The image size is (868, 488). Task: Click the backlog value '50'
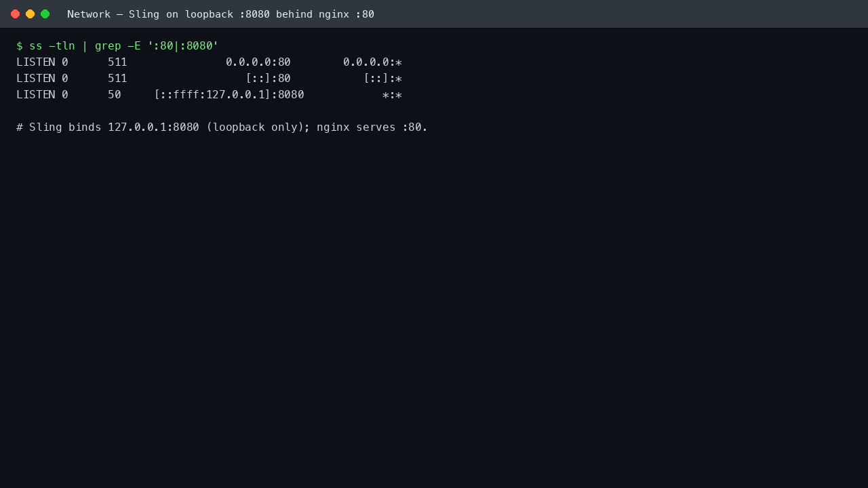pos(115,95)
